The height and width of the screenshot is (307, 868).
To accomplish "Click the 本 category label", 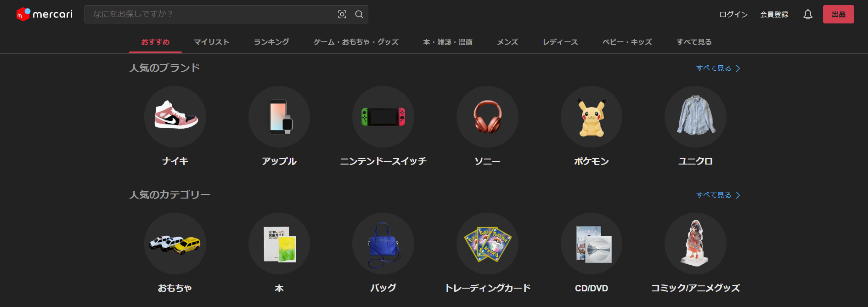I will point(279,288).
